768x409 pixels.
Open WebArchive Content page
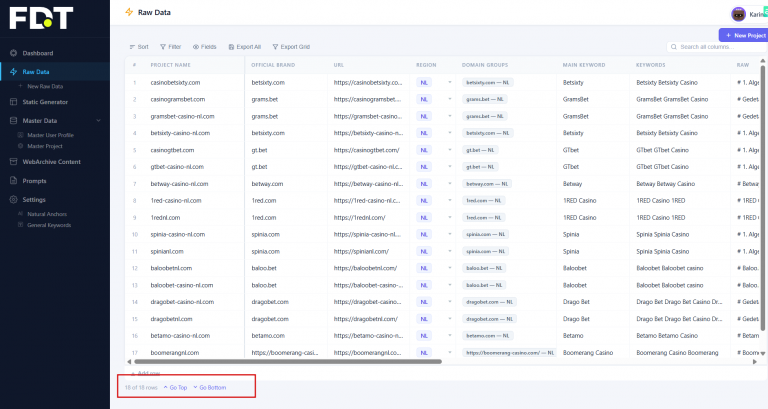coord(51,162)
